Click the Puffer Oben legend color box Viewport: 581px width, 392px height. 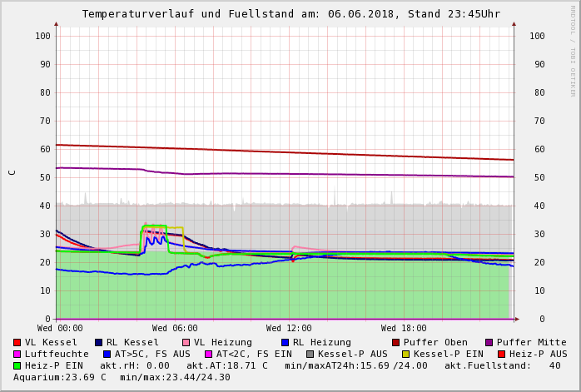pos(396,343)
